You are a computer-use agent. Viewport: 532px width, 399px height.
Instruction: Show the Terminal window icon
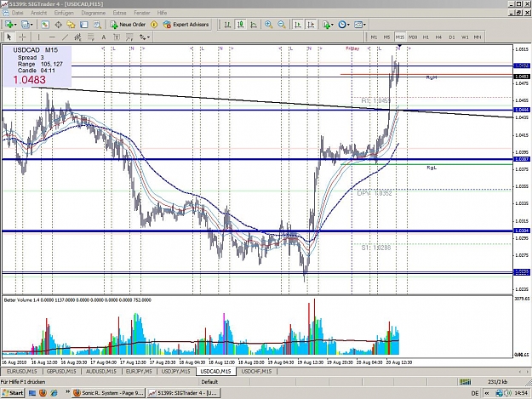tap(83, 25)
